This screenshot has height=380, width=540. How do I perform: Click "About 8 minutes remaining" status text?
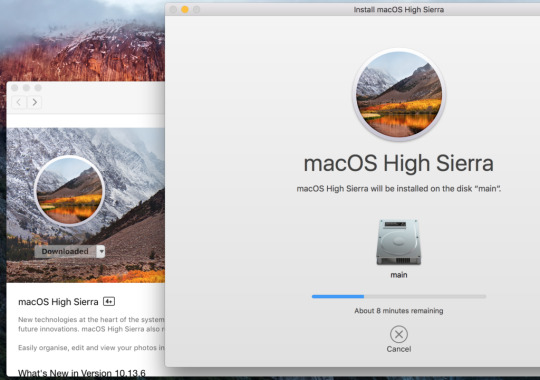tap(398, 310)
